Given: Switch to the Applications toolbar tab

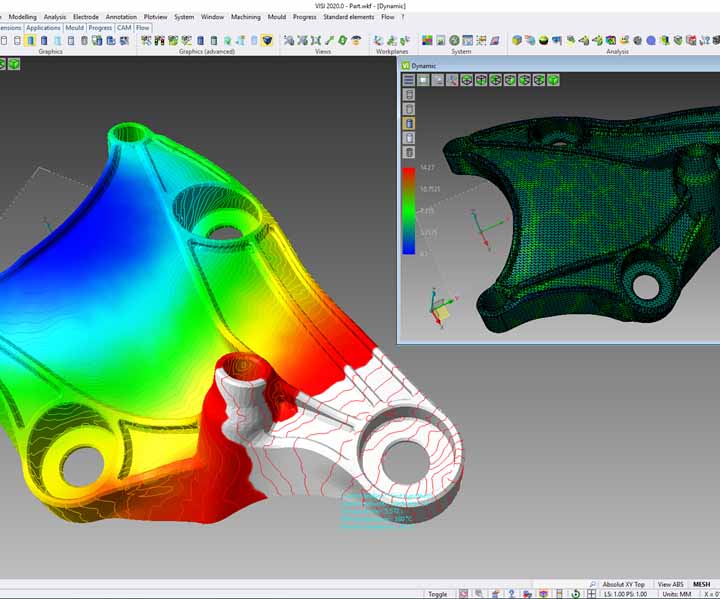Looking at the screenshot, I should tap(43, 28).
